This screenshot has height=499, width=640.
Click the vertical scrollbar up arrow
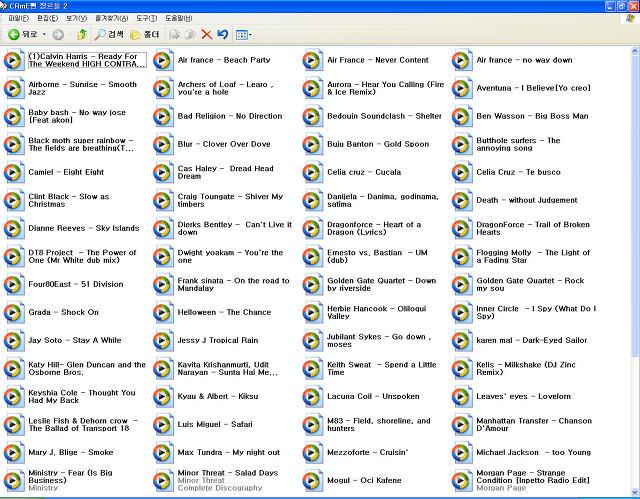[635, 51]
